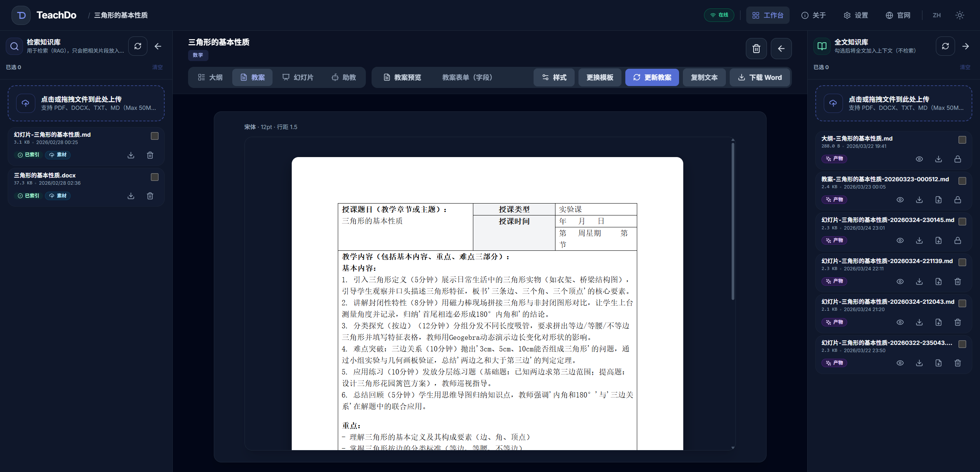This screenshot has height=472, width=980.
Task: Delete the current 教案 document
Action: tap(756, 48)
